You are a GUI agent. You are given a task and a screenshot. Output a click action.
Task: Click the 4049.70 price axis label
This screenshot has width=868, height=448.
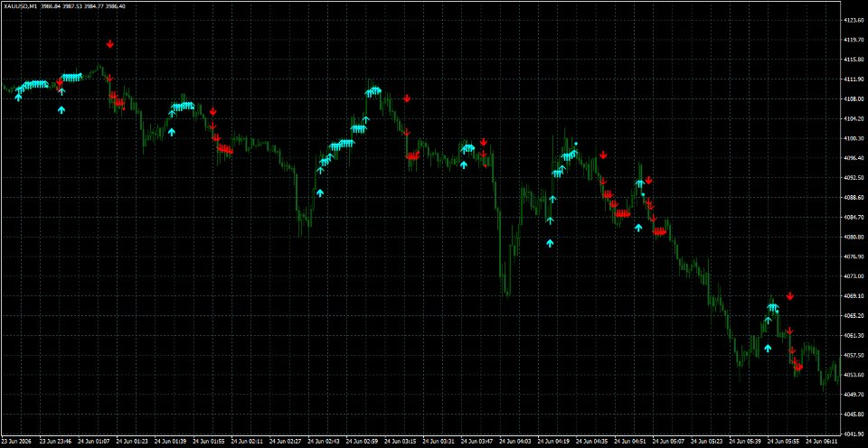tap(854, 395)
